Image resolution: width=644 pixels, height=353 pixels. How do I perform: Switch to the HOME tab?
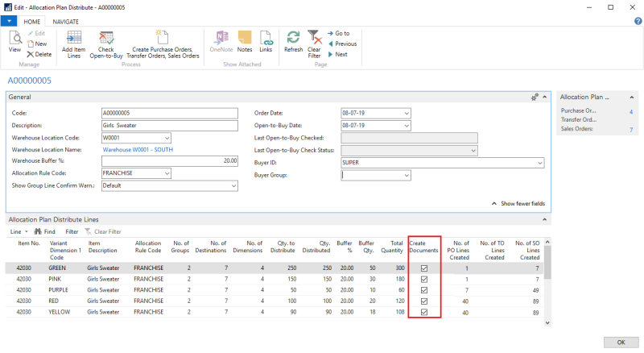(x=31, y=22)
